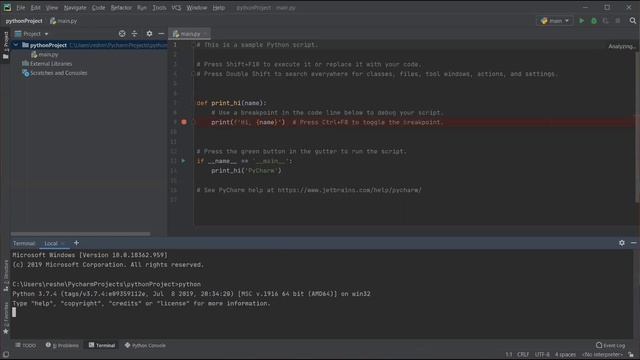
Task: Click the Run with Coverage icon
Action: pyautogui.click(x=606, y=21)
